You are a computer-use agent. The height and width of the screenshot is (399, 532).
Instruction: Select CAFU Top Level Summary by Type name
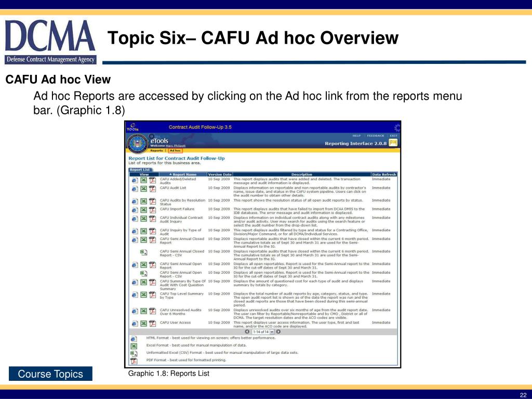tap(181, 296)
